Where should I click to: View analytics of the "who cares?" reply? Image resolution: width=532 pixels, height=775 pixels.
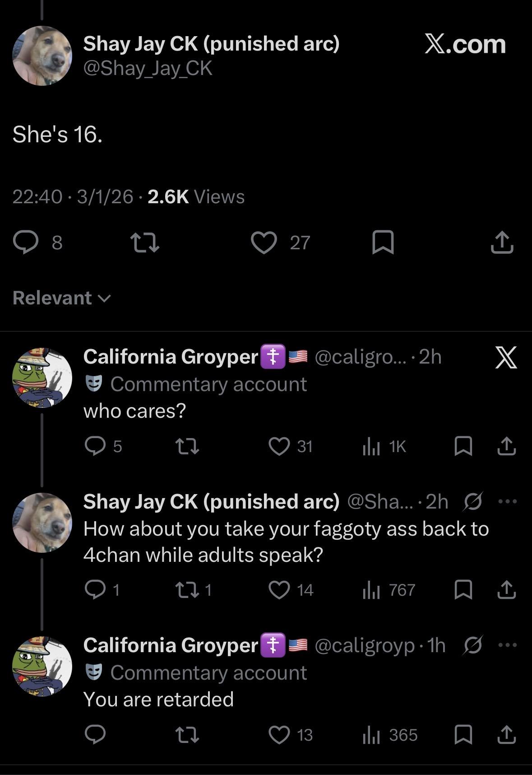click(x=371, y=446)
